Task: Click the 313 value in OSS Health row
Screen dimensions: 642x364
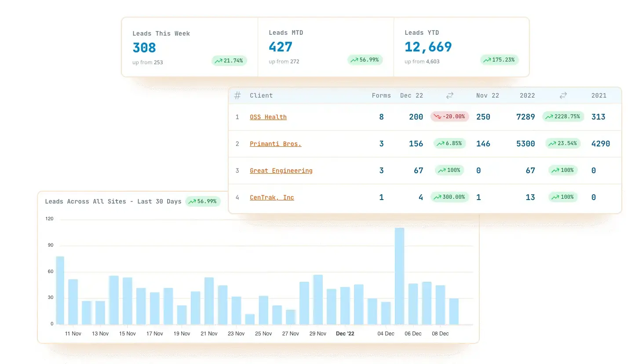Action: click(598, 117)
